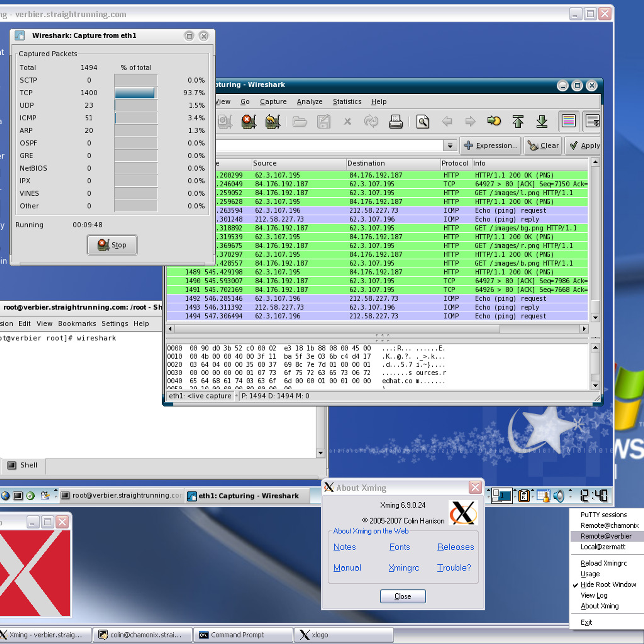Open the Wireshark Analyze menu
This screenshot has height=644, width=644.
point(310,102)
